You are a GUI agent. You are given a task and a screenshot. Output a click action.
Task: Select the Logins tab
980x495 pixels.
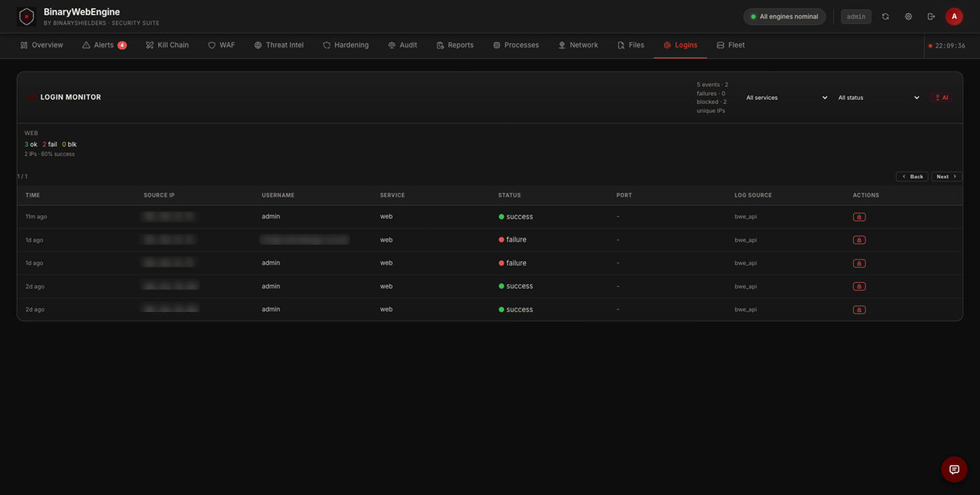680,45
